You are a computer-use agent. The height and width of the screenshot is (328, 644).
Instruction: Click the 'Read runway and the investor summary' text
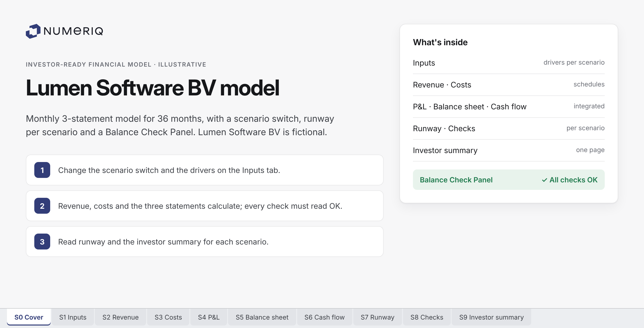click(163, 242)
